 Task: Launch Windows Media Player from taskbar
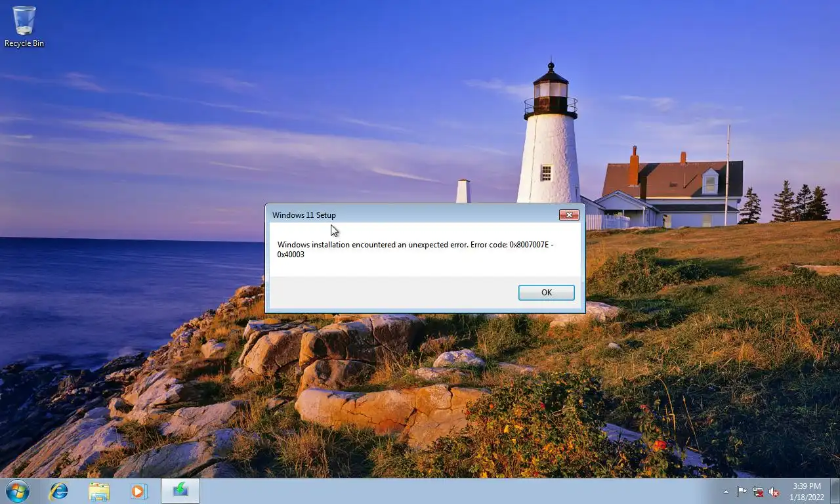(138, 491)
